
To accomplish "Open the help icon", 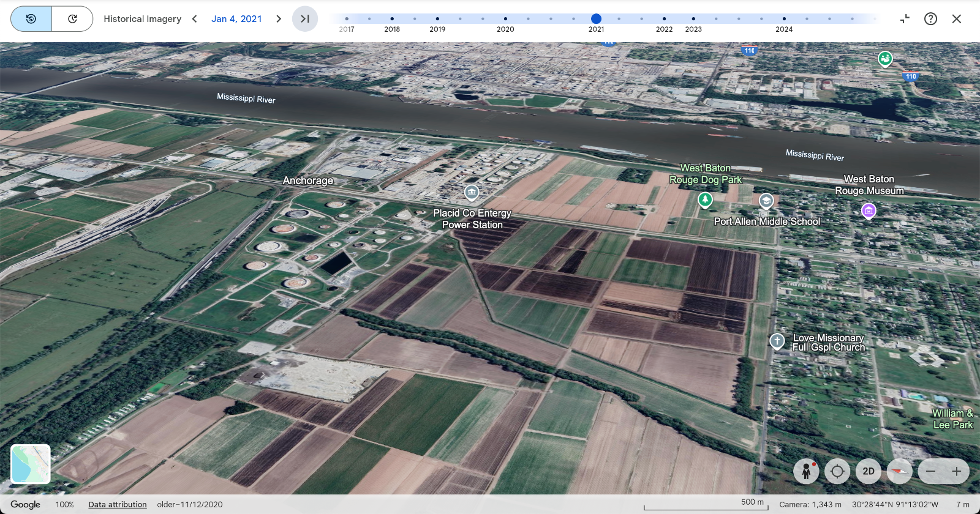I will pos(930,19).
